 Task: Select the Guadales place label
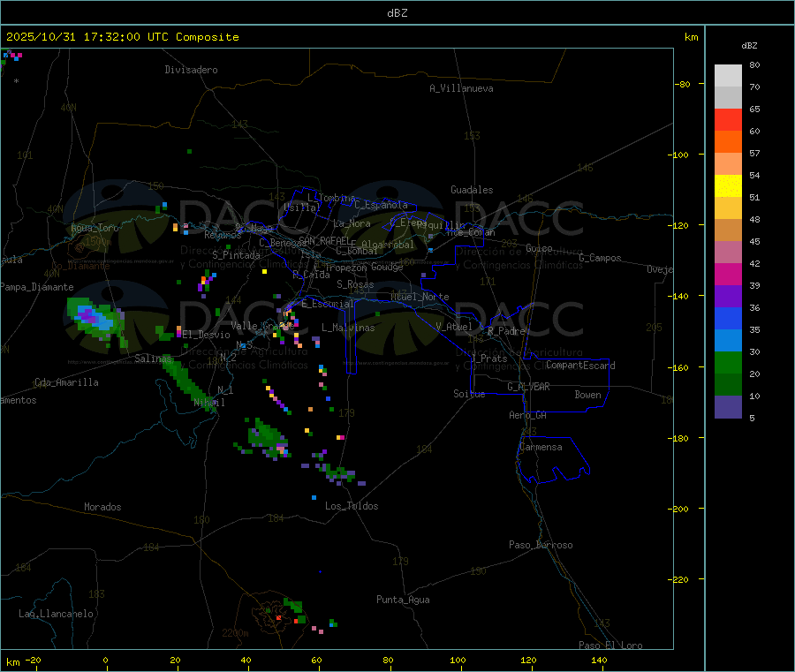472,190
